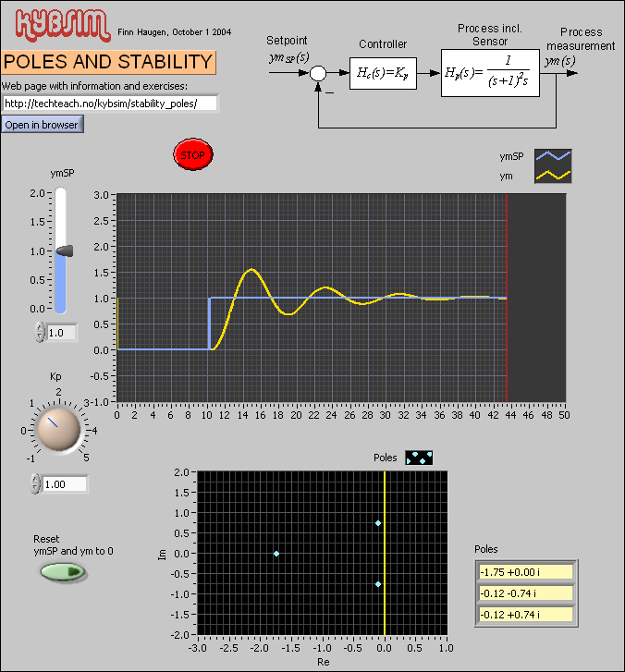
Task: Click the ymSP blue line legend icon
Action: pos(553,156)
